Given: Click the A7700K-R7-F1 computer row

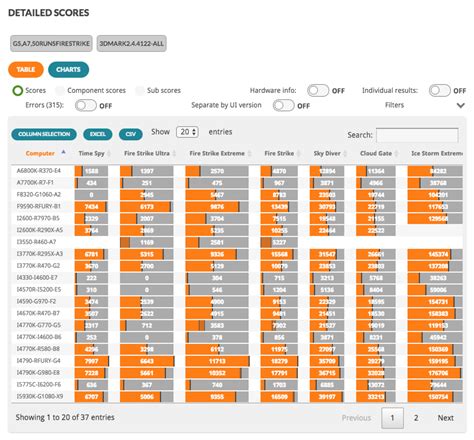Looking at the screenshot, I should 237,183.
